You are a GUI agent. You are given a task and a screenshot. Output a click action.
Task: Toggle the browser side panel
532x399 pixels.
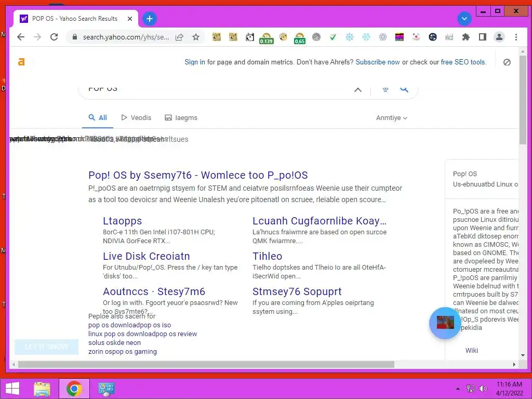tap(483, 37)
